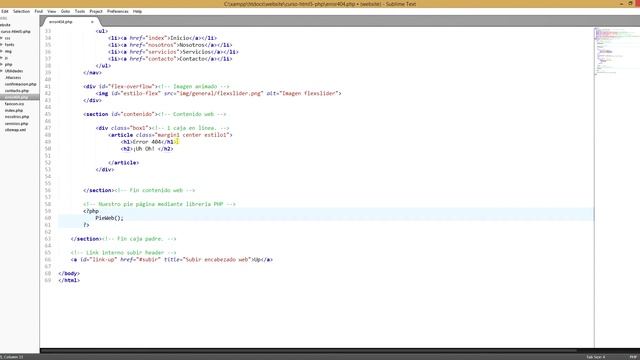Open the Find menu

pyautogui.click(x=39, y=11)
